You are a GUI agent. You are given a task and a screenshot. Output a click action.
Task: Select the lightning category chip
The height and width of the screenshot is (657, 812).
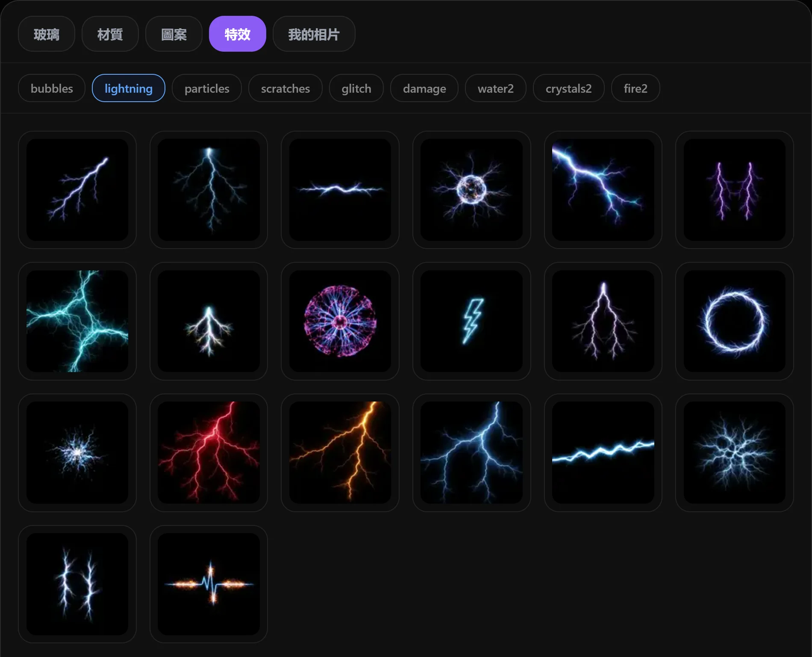[129, 88]
